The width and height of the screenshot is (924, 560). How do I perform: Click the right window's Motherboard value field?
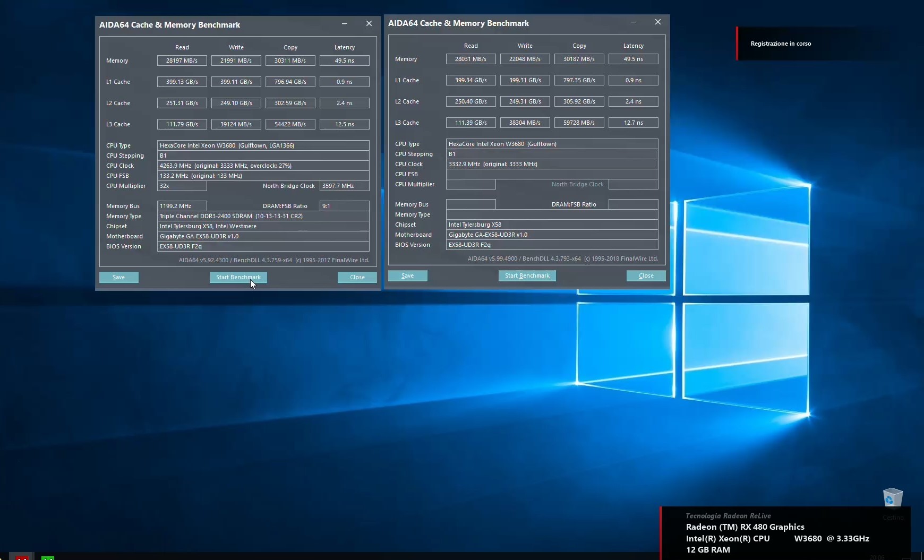[552, 235]
